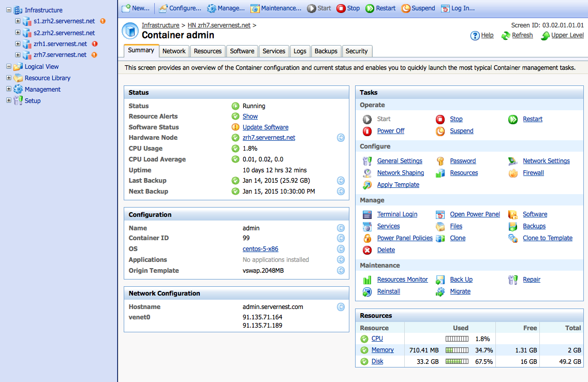This screenshot has width=588, height=382.
Task: Click the Suspend icon in Operate tasks
Action: [440, 131]
